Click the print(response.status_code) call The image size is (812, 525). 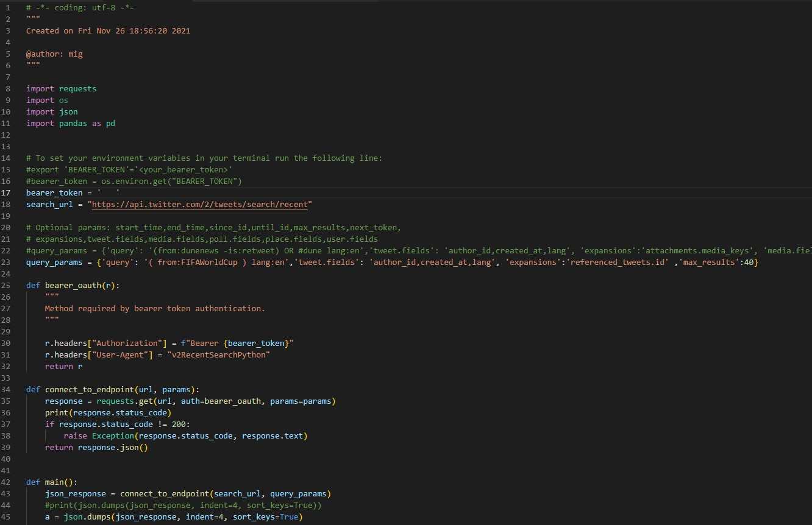pyautogui.click(x=108, y=412)
